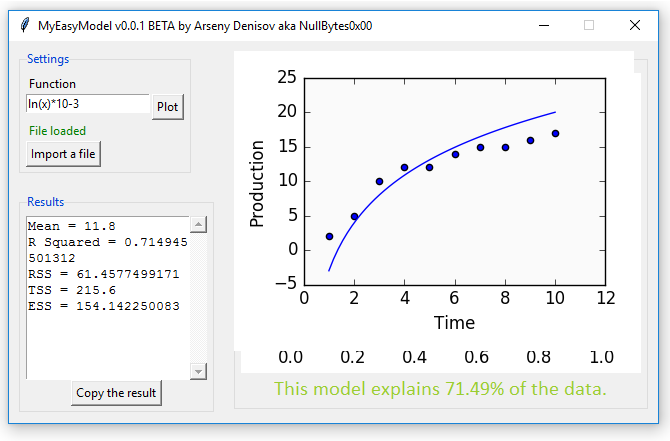Click the 'Function' label
Image resolution: width=670 pixels, height=441 pixels.
coord(52,84)
